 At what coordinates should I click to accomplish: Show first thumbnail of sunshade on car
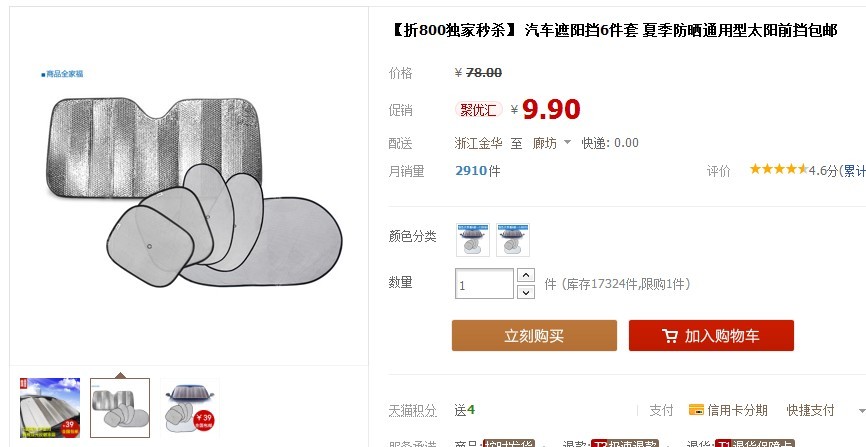[x=50, y=408]
